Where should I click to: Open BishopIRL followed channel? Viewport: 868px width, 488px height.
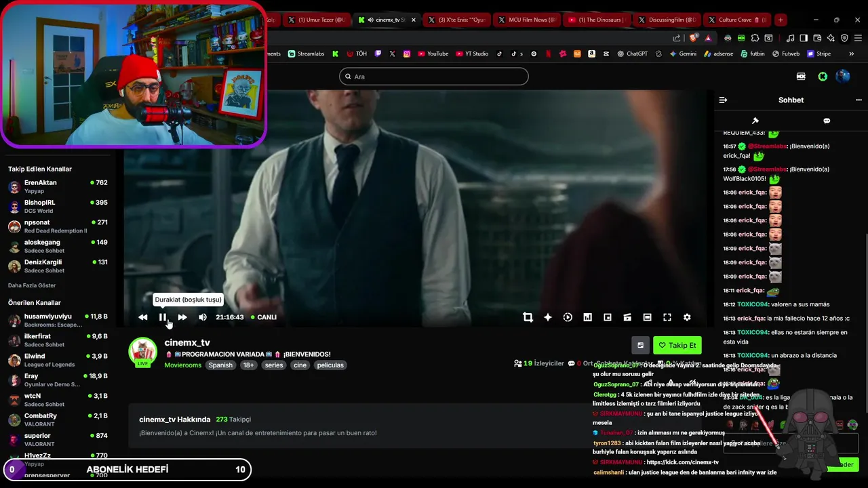coord(58,206)
